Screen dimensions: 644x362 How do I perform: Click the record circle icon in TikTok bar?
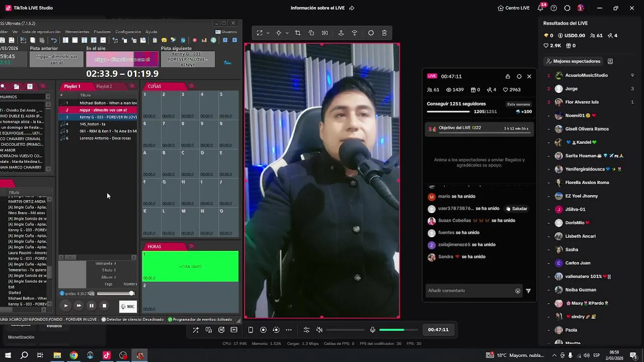(x=263, y=330)
